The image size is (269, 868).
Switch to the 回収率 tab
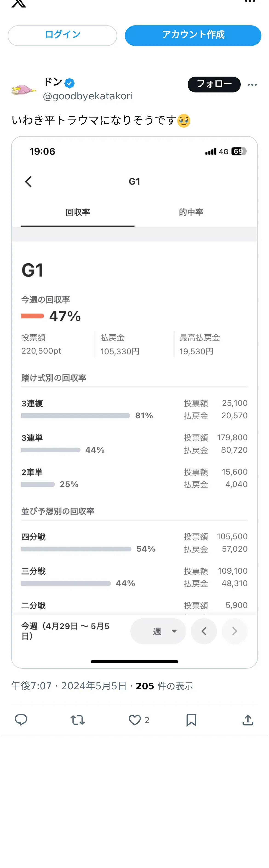(78, 212)
